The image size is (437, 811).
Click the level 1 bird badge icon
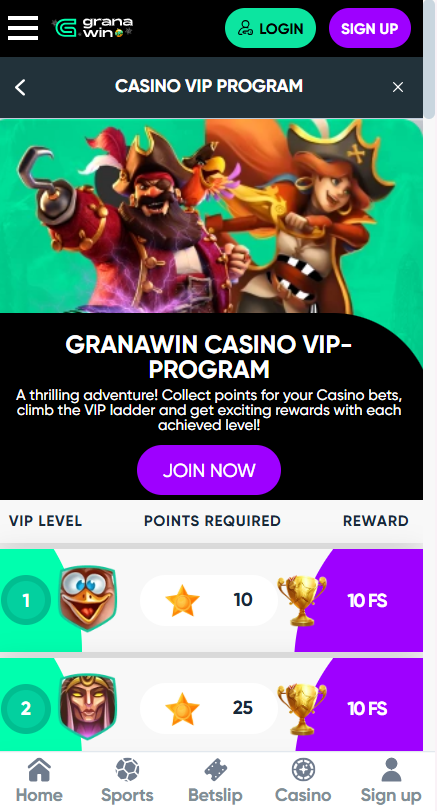pos(87,598)
